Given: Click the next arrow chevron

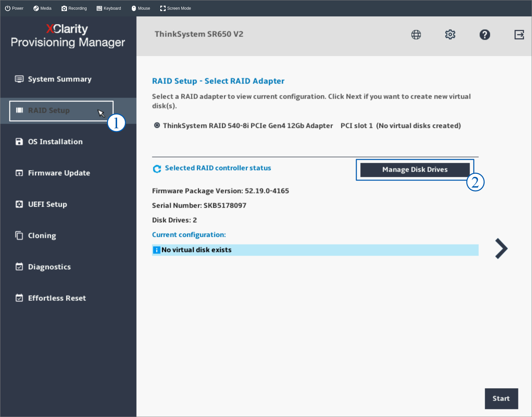Looking at the screenshot, I should pyautogui.click(x=501, y=249).
